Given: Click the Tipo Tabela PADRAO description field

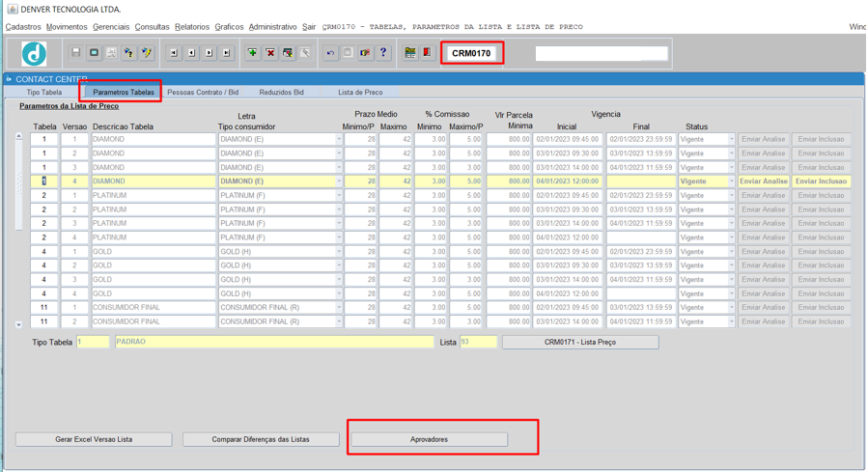Looking at the screenshot, I should (x=274, y=342).
